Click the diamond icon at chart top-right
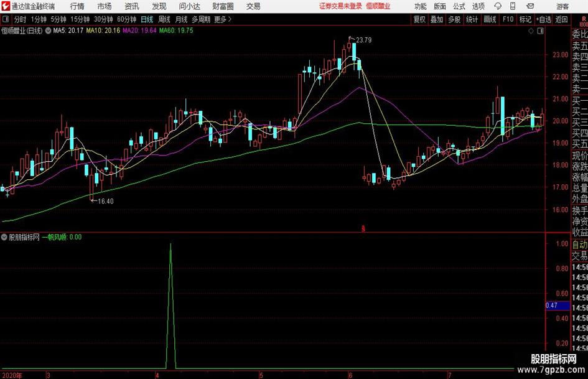 click(x=531, y=31)
